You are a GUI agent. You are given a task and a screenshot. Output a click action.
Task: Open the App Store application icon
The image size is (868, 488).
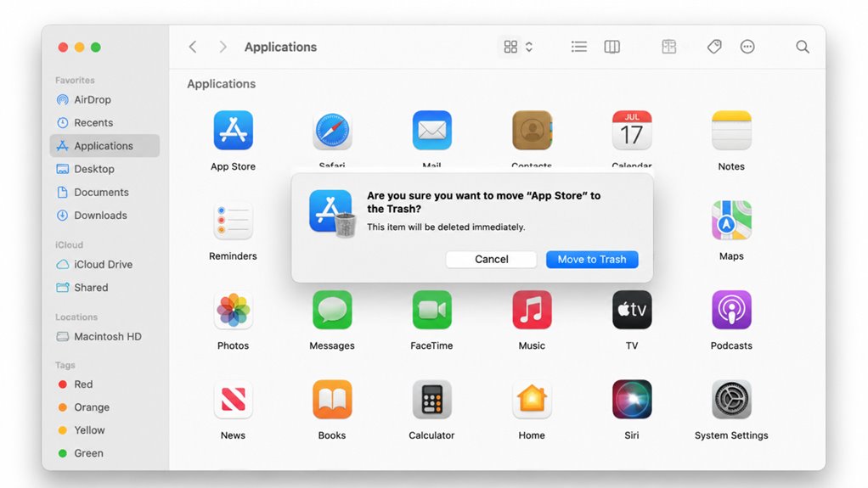point(233,131)
